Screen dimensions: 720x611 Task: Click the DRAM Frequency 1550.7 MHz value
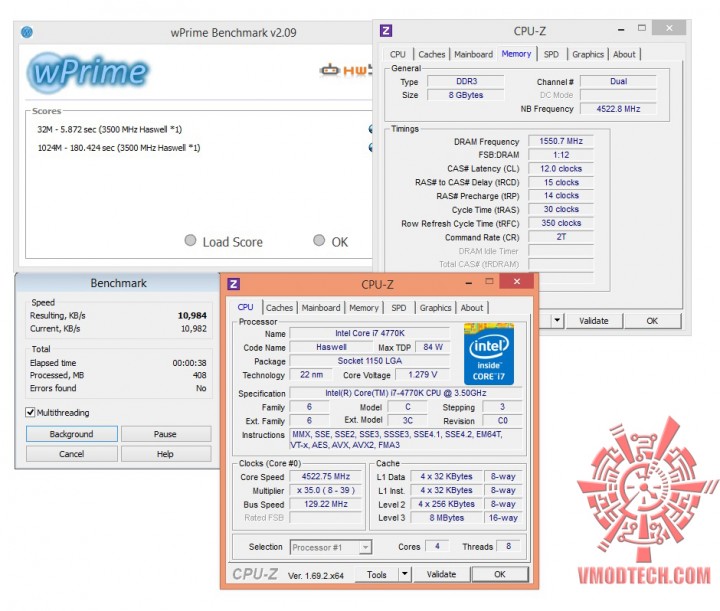coord(561,141)
